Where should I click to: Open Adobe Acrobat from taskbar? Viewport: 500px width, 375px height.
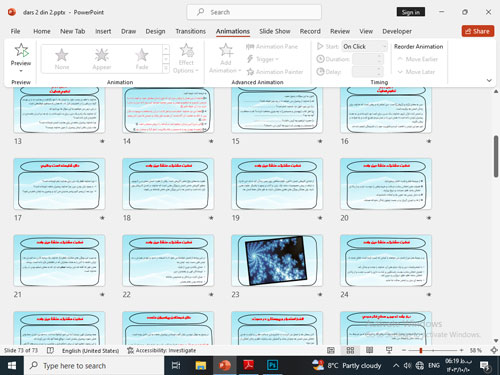pos(248,366)
